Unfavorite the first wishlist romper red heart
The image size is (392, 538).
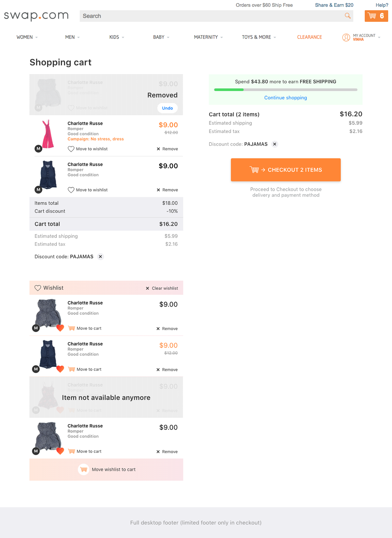pos(60,328)
